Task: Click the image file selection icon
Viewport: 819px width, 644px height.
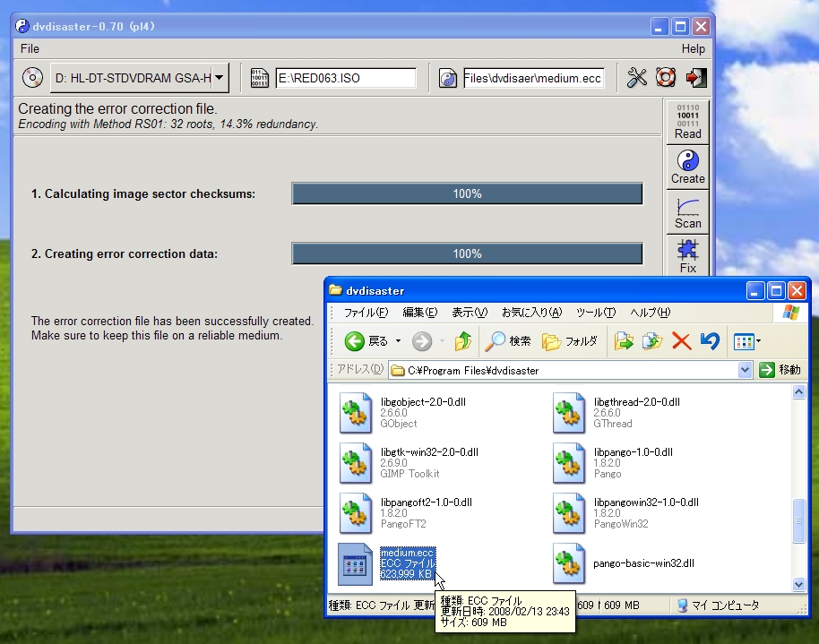Action: 260,78
